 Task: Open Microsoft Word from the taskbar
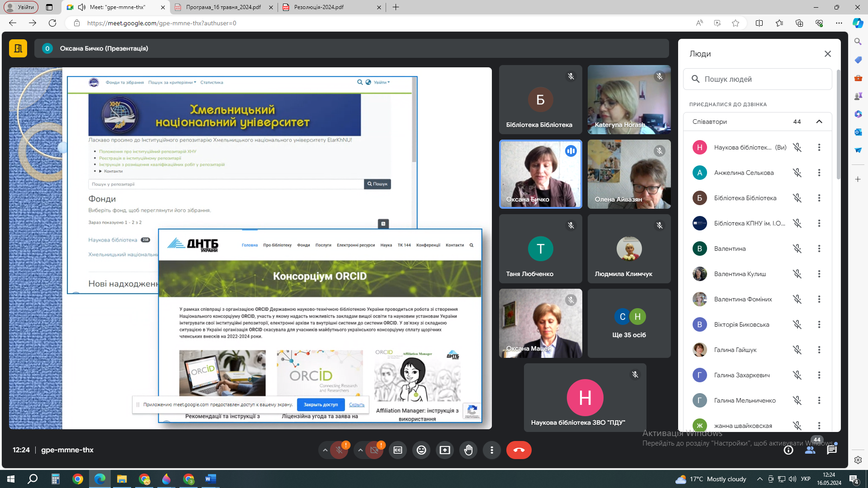[211, 479]
